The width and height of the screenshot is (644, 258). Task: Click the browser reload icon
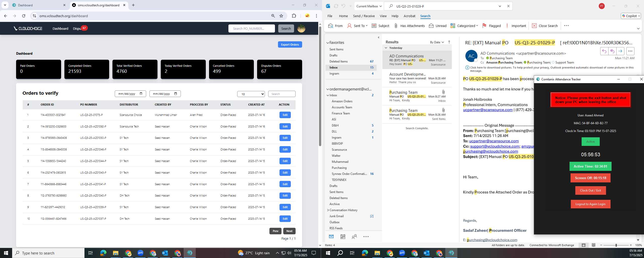coord(24,16)
